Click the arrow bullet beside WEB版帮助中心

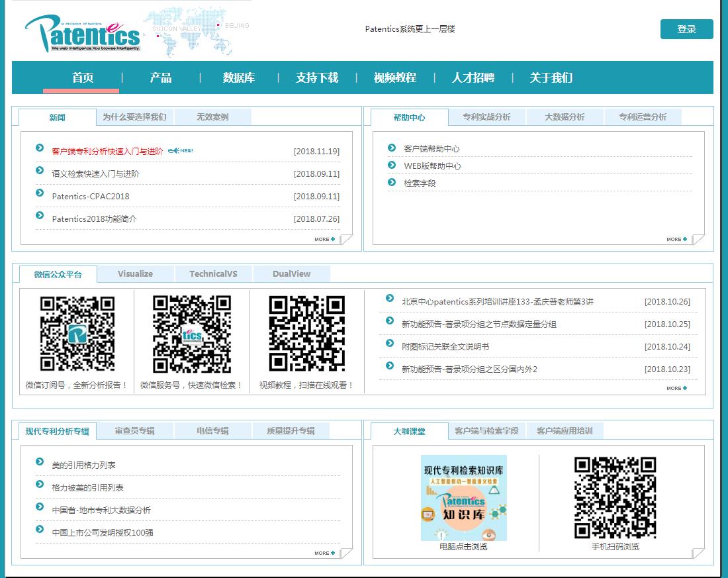click(392, 165)
